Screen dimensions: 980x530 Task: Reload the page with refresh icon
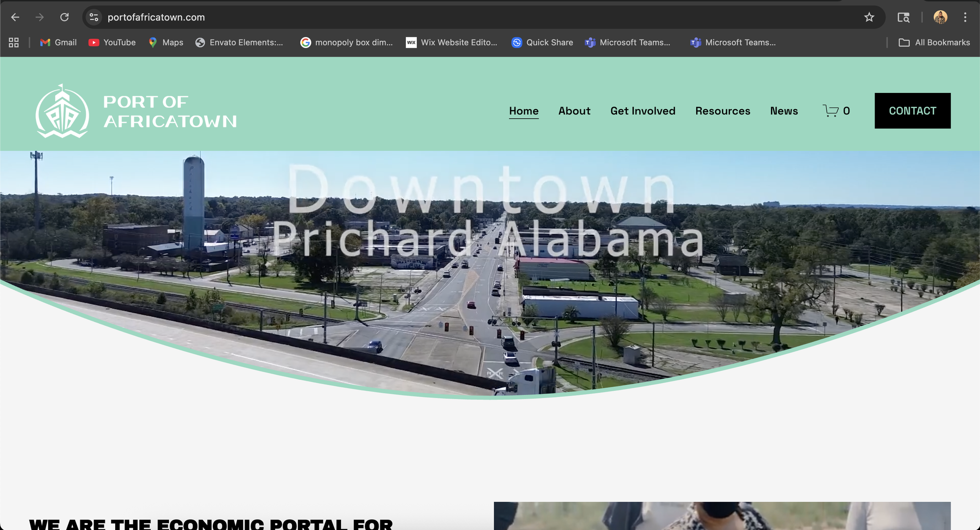64,17
